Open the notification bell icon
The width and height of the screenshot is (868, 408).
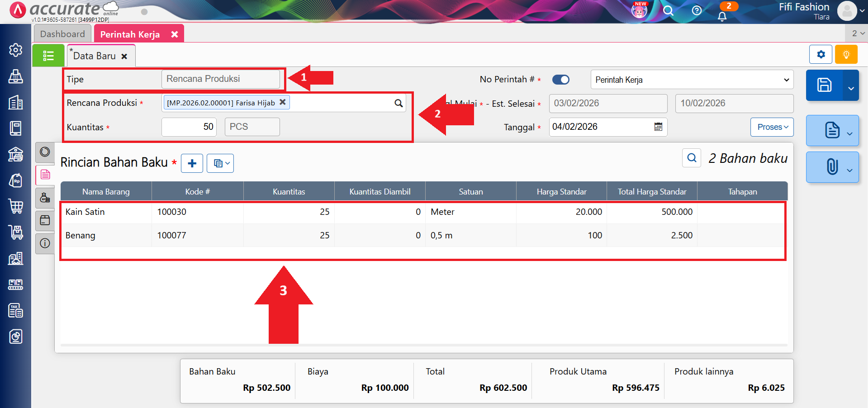(722, 16)
